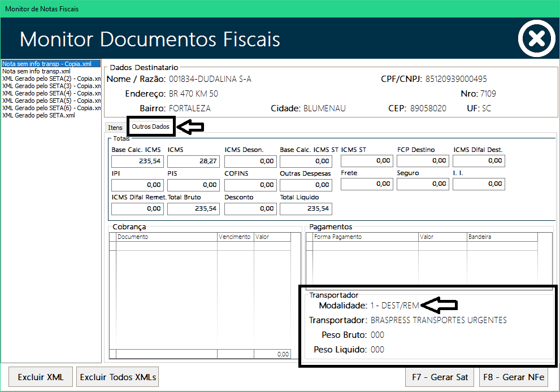Viewport: 560px width, 392px height.
Task: Click the Vencimento column header in Cobrança
Action: [235, 237]
